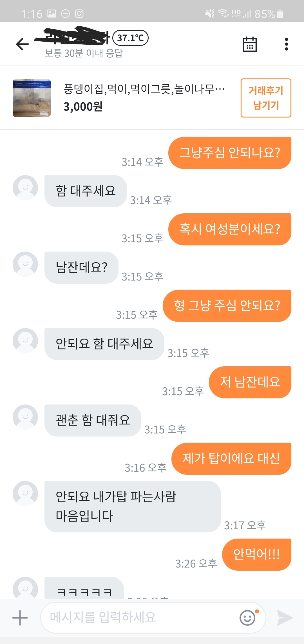Open the product title 풍뎅이집,먹이,먹이그릇 link
The image size is (304, 644).
point(144,89)
